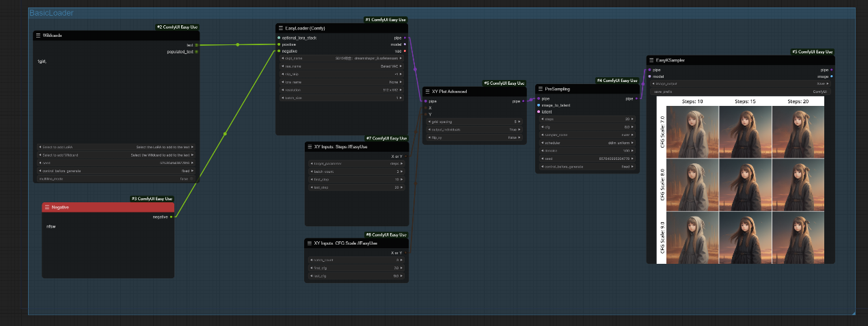Open the scheduler dropdown in PreSampling
This screenshot has height=326, width=868.
pos(588,143)
